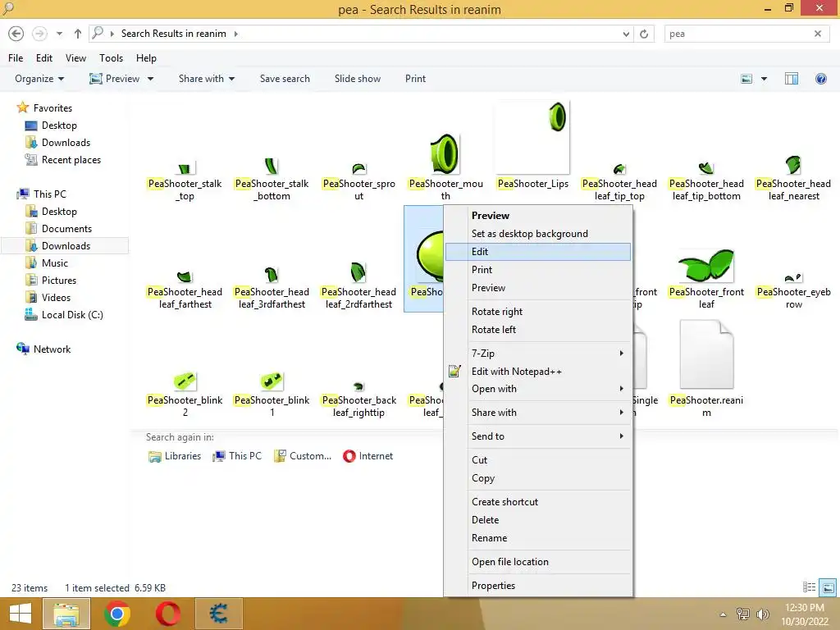The image size is (840, 630).
Task: Open Recent places
Action: click(71, 160)
